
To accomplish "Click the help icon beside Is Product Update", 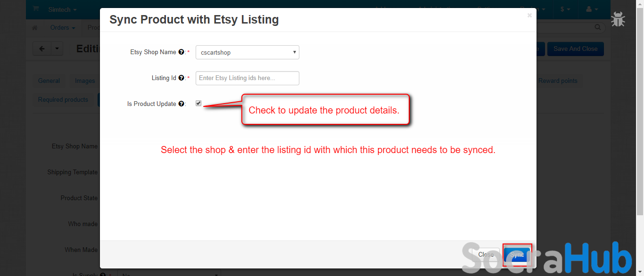I will (181, 104).
